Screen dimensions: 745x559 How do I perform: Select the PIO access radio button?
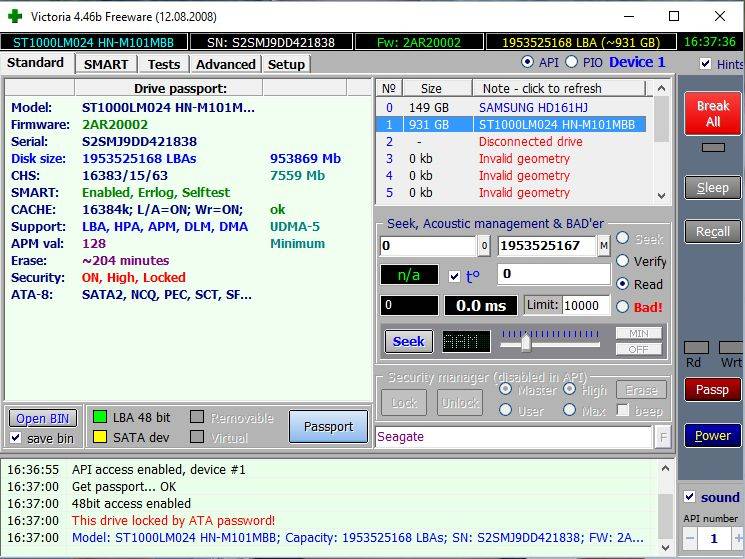click(572, 62)
